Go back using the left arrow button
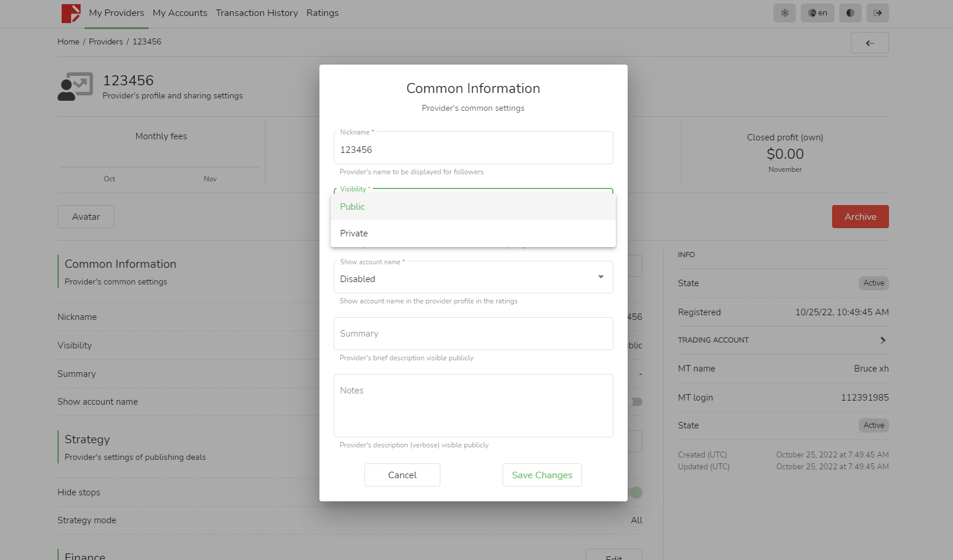The width and height of the screenshot is (953, 560). coord(869,43)
